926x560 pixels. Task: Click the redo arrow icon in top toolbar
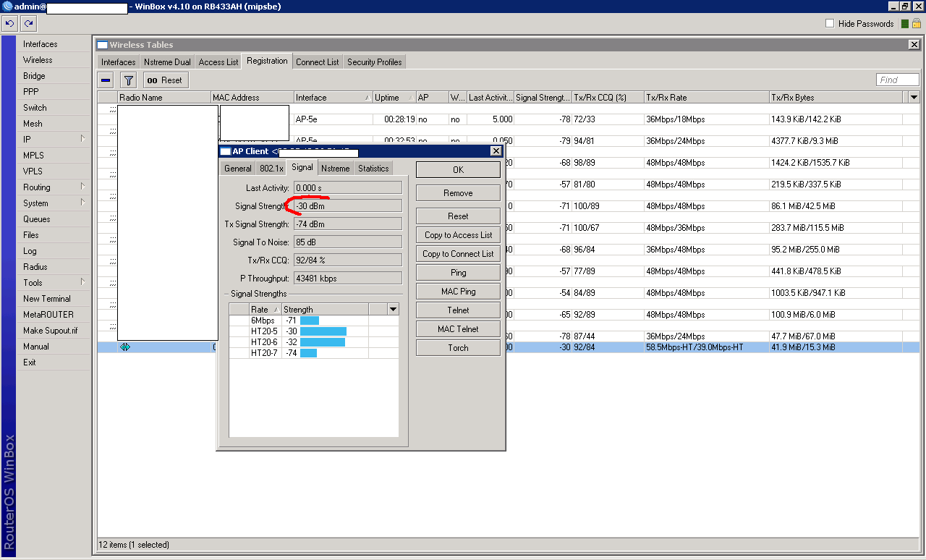coord(28,24)
